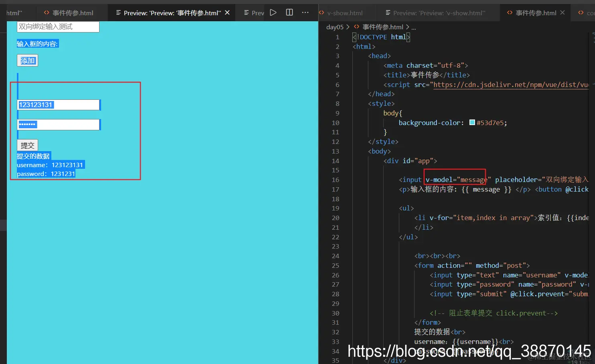This screenshot has width=595, height=364.
Task: Click the 提交 submit button
Action: (x=27, y=145)
